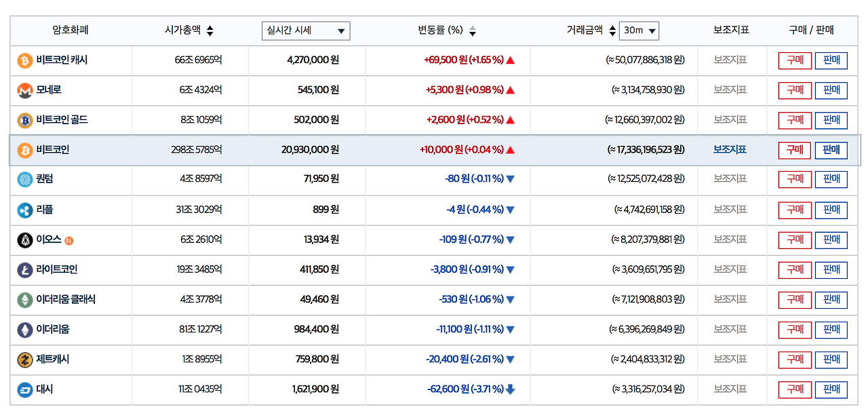Click the 이더리움 클래식 coin icon
The height and width of the screenshot is (418, 868).
coord(25,299)
